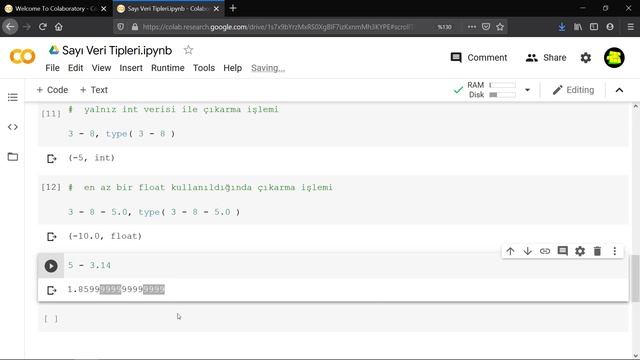The width and height of the screenshot is (640, 360).
Task: Go back with browser back arrow
Action: [10, 27]
